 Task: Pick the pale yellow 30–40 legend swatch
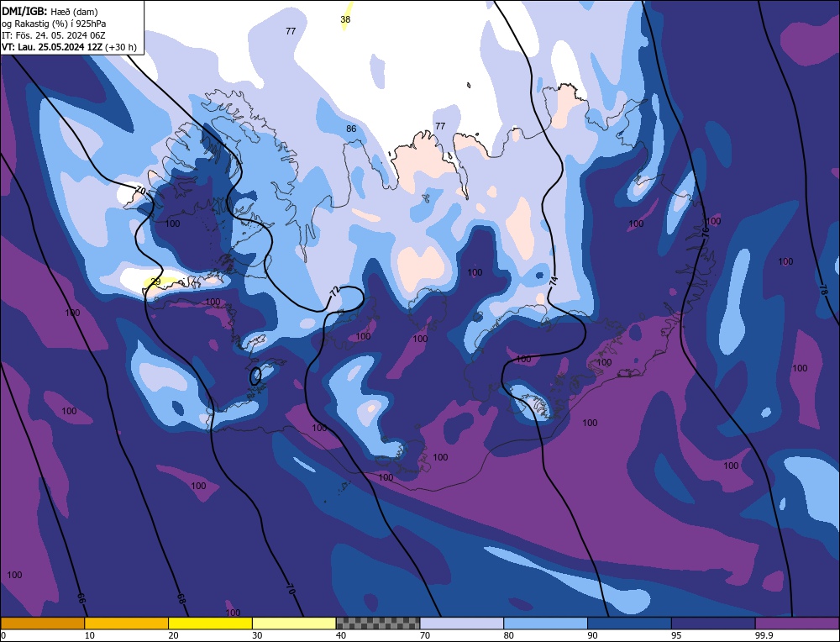tap(294, 624)
